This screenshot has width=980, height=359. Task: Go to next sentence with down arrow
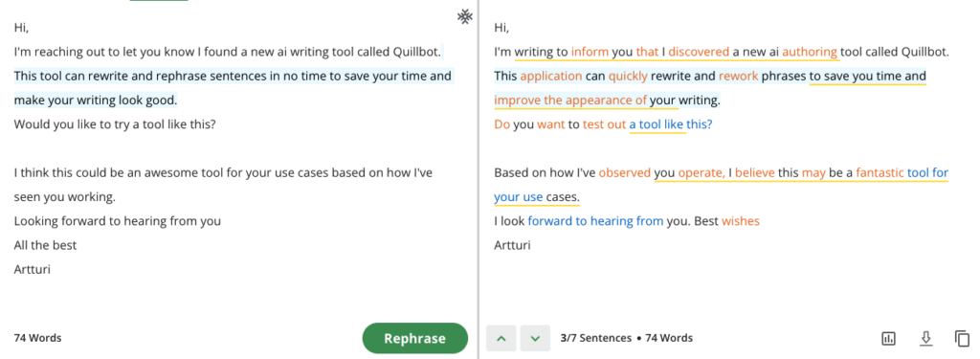click(x=535, y=338)
